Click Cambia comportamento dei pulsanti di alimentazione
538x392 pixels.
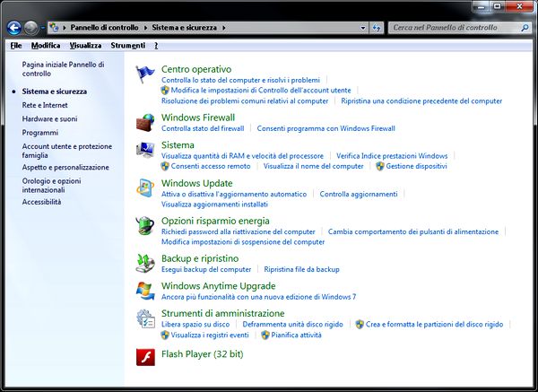413,231
